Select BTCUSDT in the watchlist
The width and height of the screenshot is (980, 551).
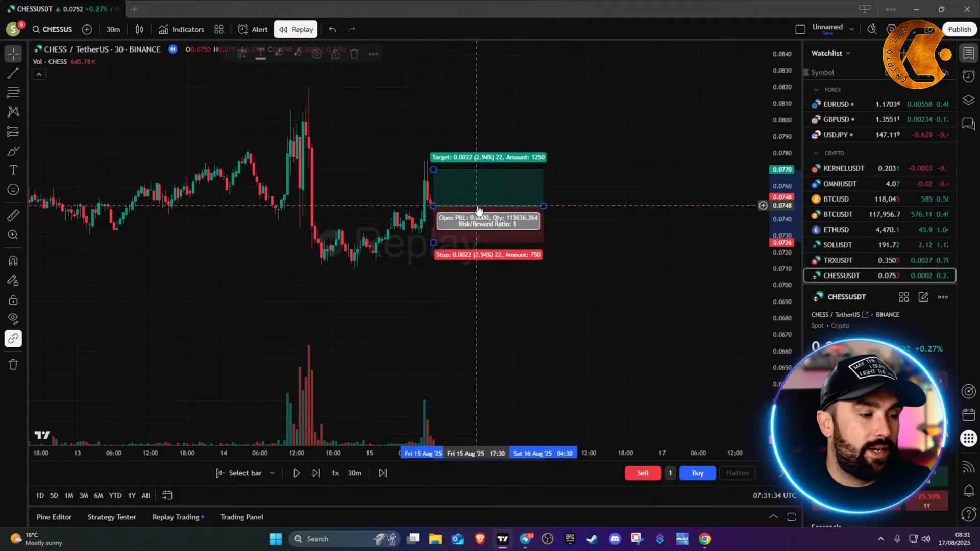click(x=880, y=214)
